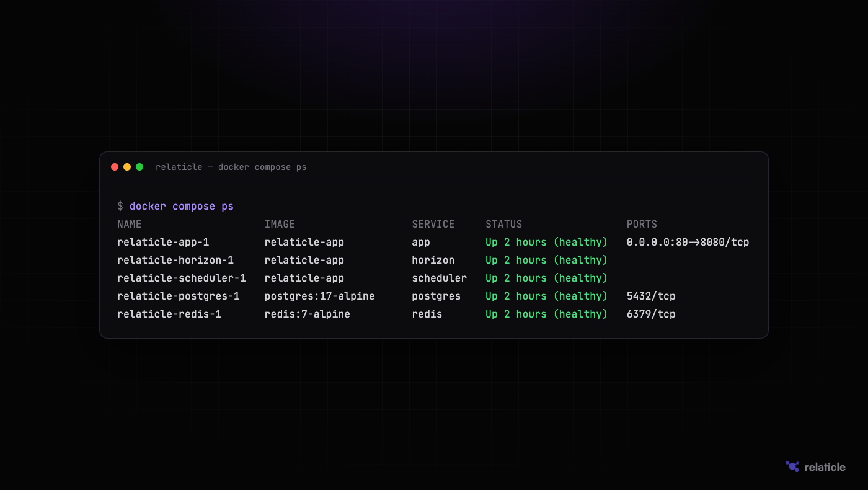868x490 pixels.
Task: Click the "app" entry in the SERVICE column
Action: 421,242
